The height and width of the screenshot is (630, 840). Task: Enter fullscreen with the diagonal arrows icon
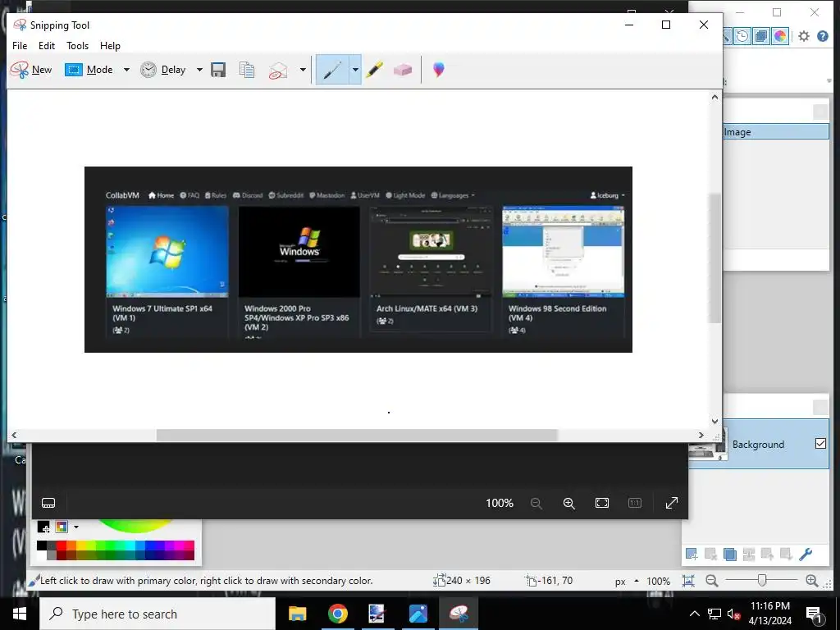[x=672, y=503]
